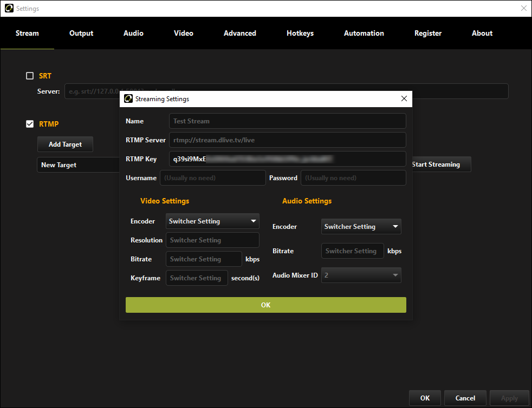Click the stream Name input field
The width and height of the screenshot is (532, 408).
click(287, 121)
